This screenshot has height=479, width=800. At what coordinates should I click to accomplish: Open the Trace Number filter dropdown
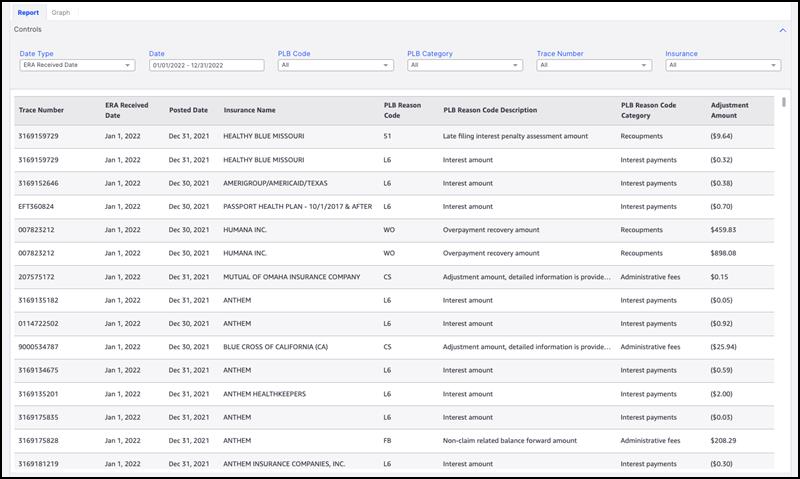tap(593, 65)
